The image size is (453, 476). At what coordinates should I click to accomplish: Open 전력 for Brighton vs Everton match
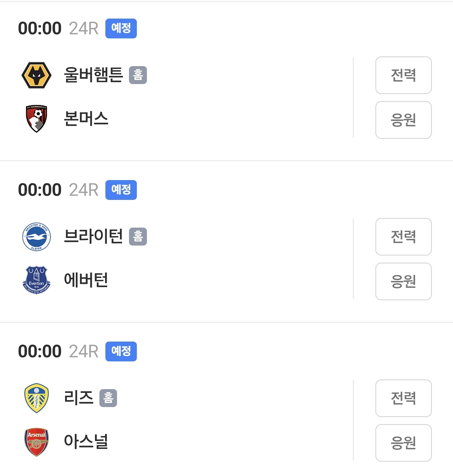pos(403,237)
